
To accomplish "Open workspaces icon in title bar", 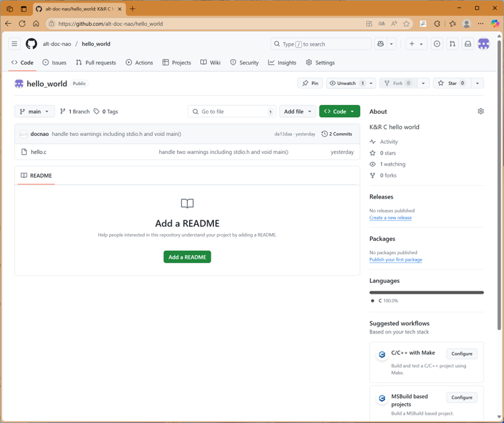I will pos(10,9).
